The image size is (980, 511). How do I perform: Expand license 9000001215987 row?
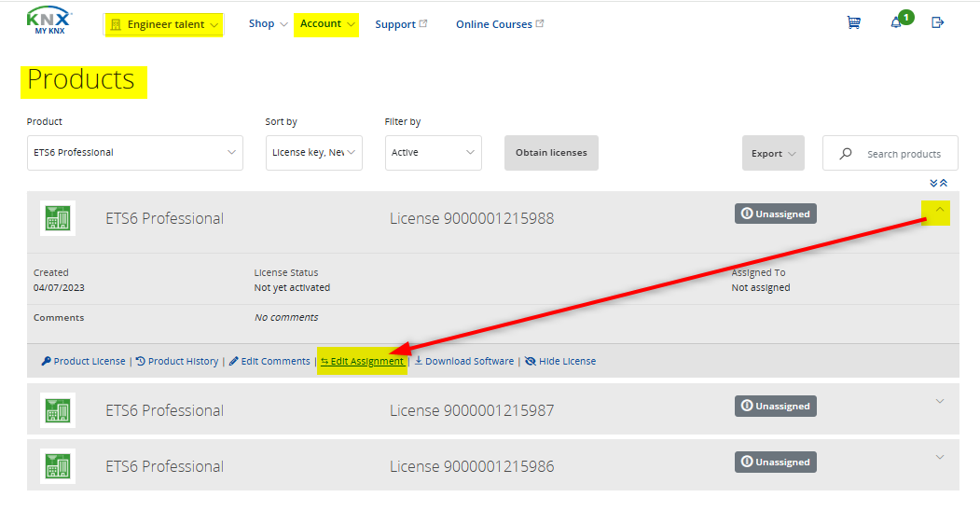939,401
